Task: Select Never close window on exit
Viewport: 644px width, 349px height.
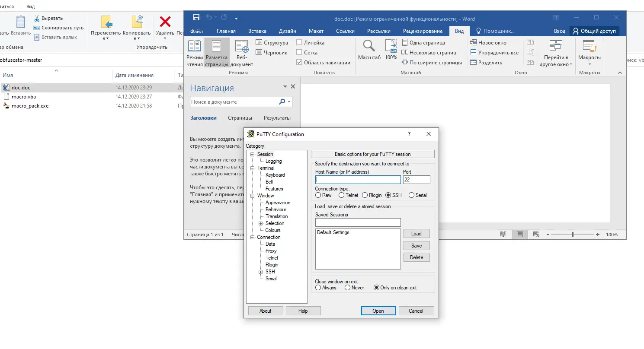Action: click(x=348, y=288)
